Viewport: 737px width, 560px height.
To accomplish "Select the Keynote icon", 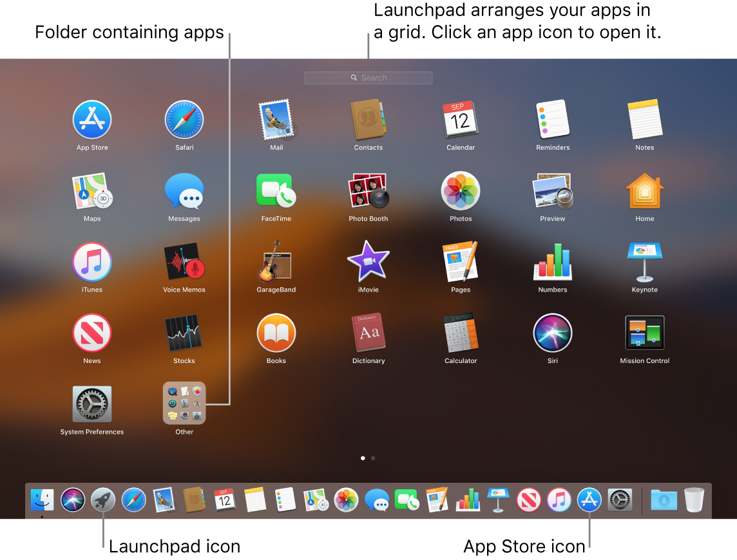I will [x=644, y=262].
